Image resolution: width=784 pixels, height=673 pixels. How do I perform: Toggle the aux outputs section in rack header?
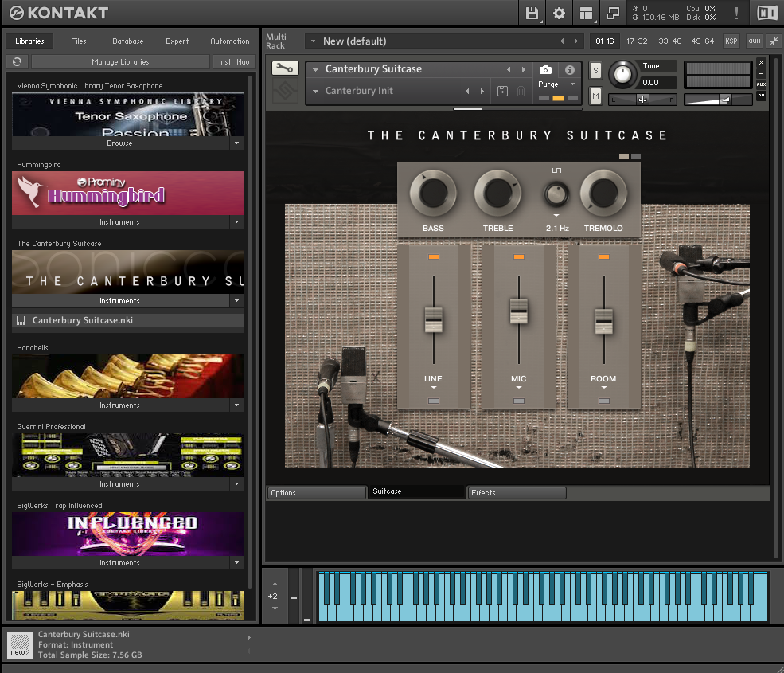pyautogui.click(x=755, y=41)
